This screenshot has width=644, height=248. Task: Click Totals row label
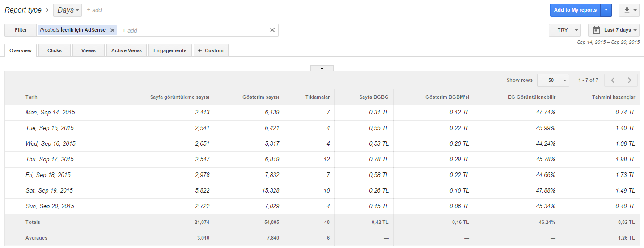click(x=33, y=222)
